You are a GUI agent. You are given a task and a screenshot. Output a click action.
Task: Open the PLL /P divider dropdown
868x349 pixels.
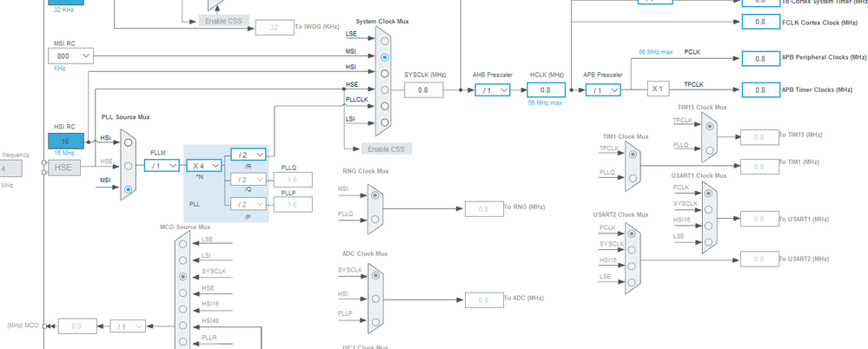[248, 204]
